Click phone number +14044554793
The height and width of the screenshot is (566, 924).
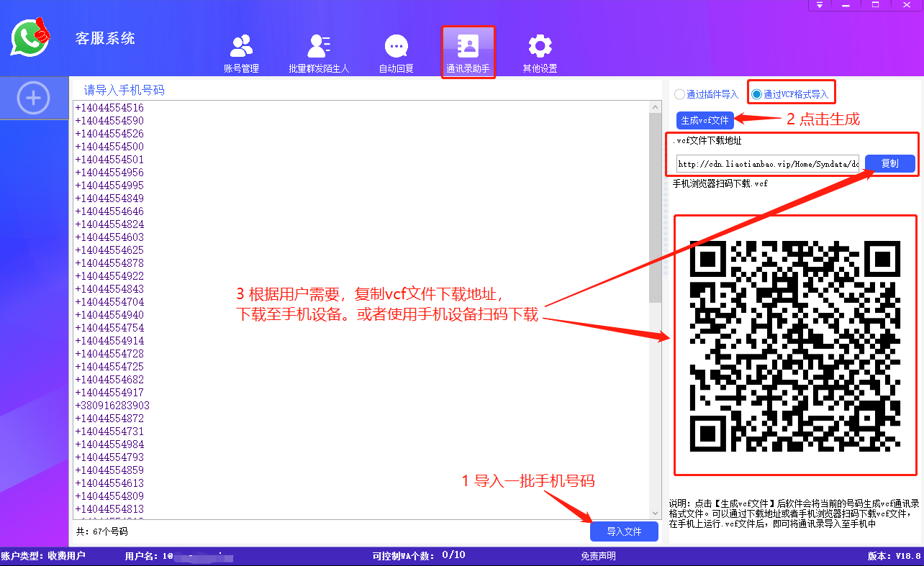[x=109, y=457]
